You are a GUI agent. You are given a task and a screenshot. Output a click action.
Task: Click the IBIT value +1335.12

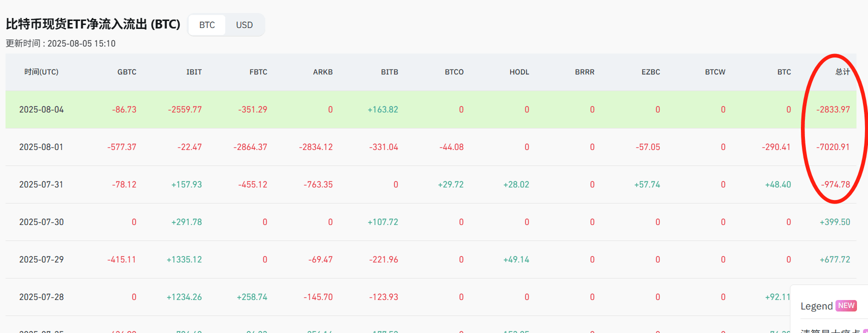pyautogui.click(x=184, y=259)
